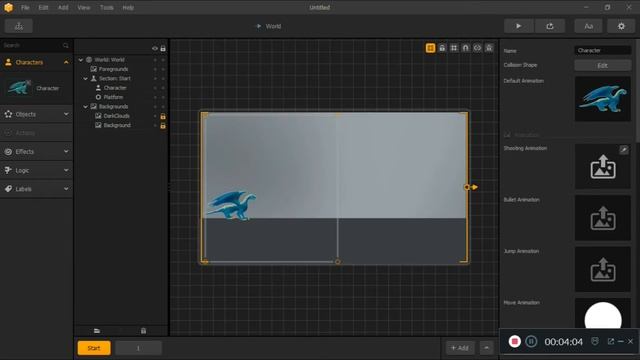Select Foregrounds in the outliner

(x=113, y=69)
